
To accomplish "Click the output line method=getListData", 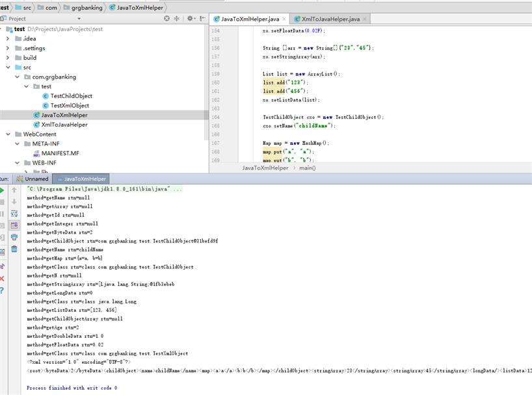I will pyautogui.click(x=72, y=310).
